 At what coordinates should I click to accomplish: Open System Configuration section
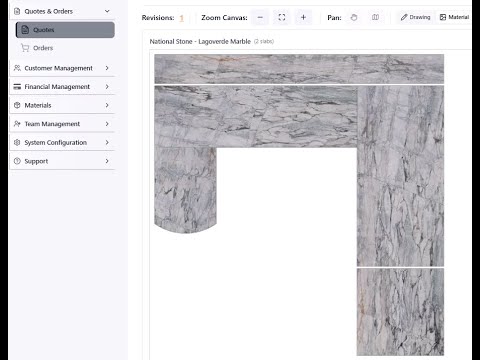coord(62,143)
